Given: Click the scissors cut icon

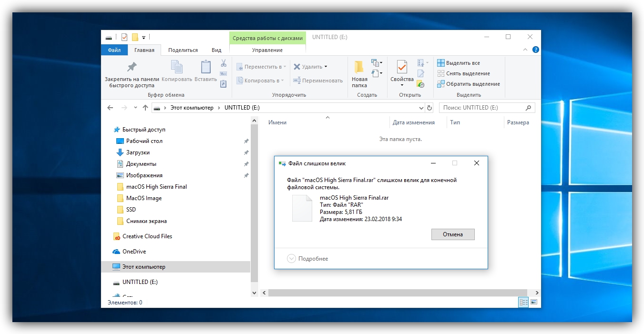Looking at the screenshot, I should click(224, 63).
